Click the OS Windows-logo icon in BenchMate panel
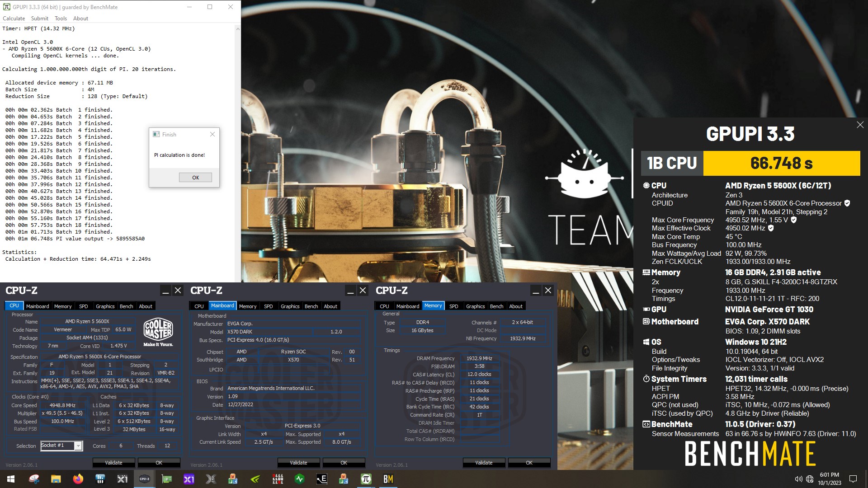Screen dimensions: 868x488 click(646, 342)
